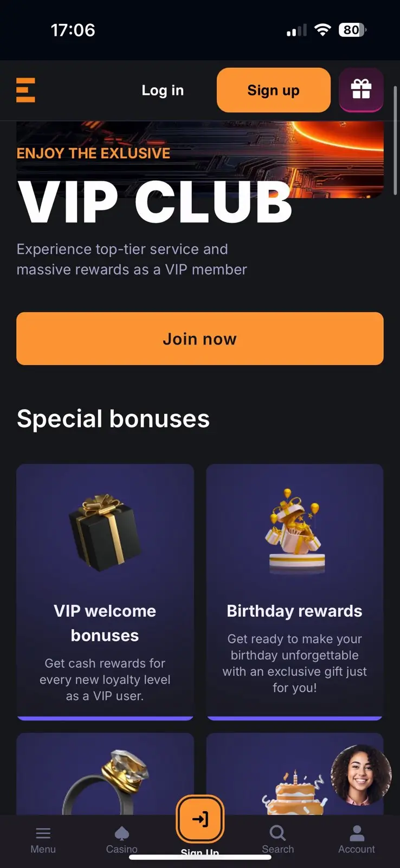The height and width of the screenshot is (868, 400).
Task: Click the orange Sign up button
Action: pyautogui.click(x=274, y=90)
